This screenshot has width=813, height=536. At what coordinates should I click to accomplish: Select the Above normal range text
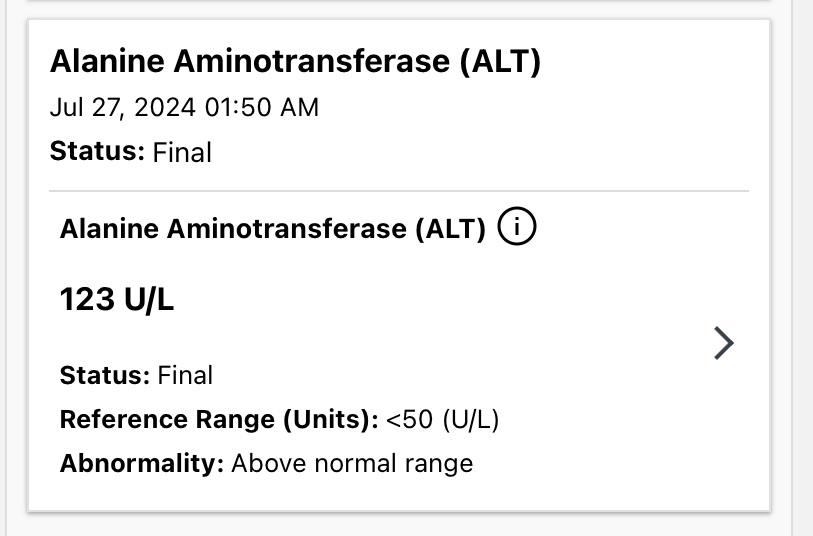[352, 463]
